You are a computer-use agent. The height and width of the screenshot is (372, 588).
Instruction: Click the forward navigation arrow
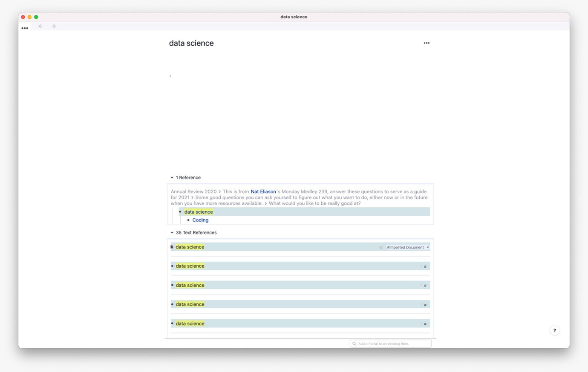tap(54, 26)
